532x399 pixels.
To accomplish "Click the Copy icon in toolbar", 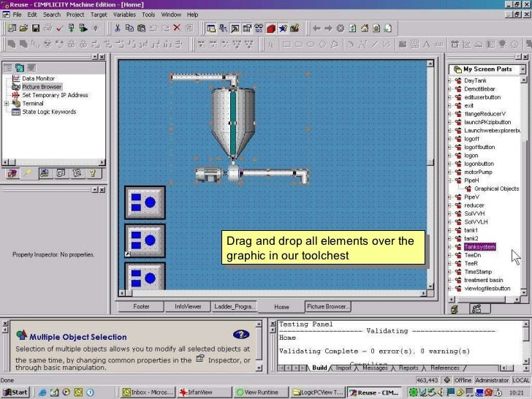I will (129, 28).
